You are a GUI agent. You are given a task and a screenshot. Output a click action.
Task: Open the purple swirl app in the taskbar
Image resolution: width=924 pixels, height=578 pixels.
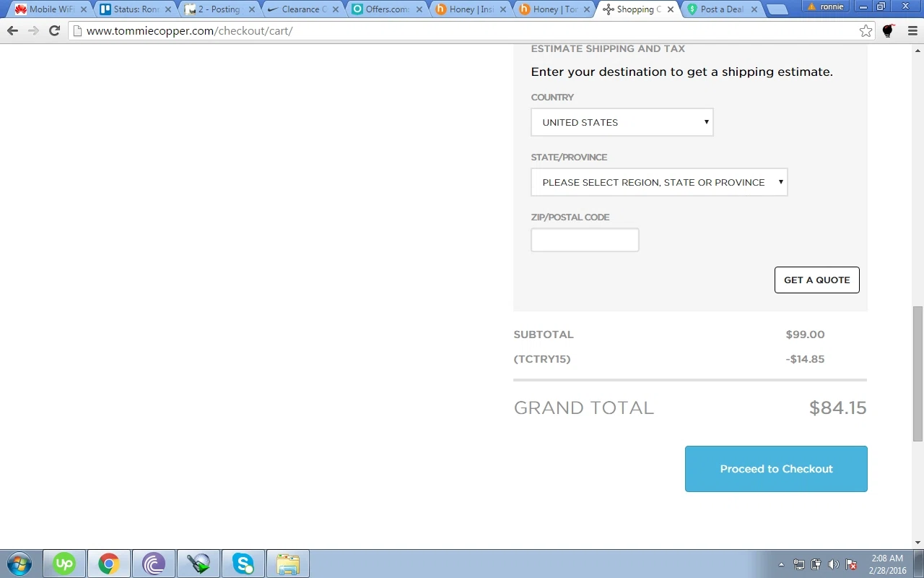[x=154, y=564]
